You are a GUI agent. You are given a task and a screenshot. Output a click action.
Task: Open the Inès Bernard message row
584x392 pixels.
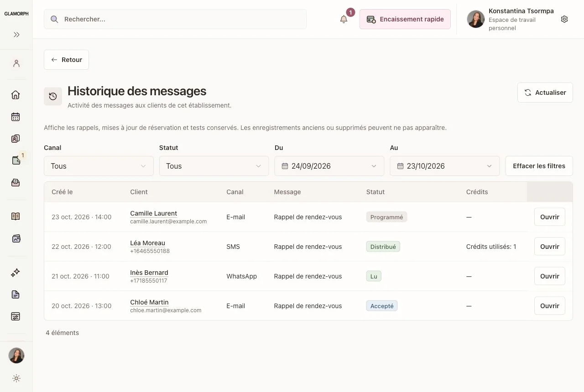pyautogui.click(x=549, y=276)
